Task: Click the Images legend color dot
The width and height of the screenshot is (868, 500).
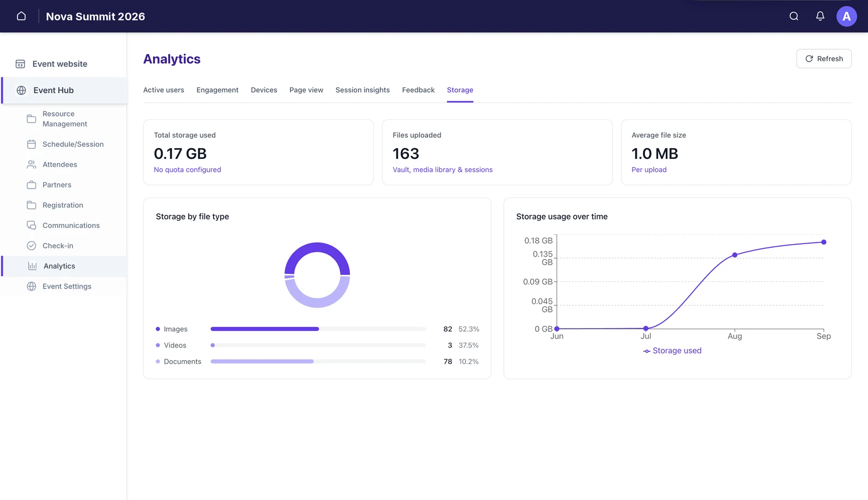Action: 158,329
